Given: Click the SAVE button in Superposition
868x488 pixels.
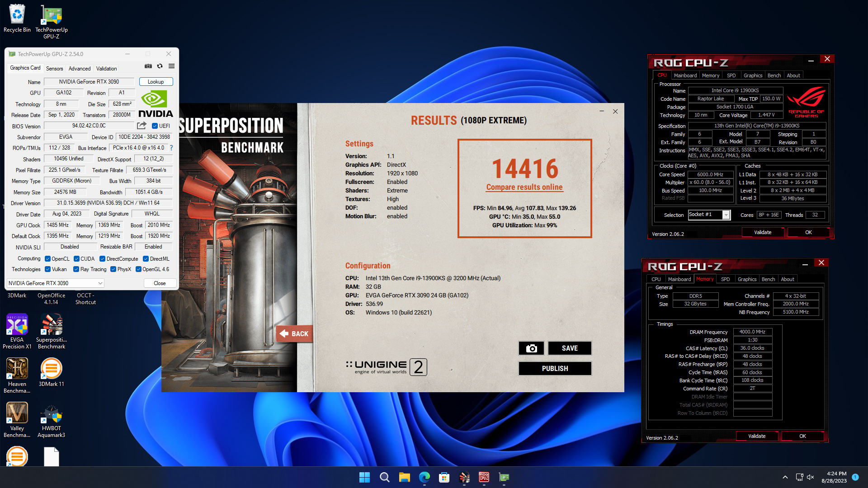Looking at the screenshot, I should pyautogui.click(x=570, y=348).
